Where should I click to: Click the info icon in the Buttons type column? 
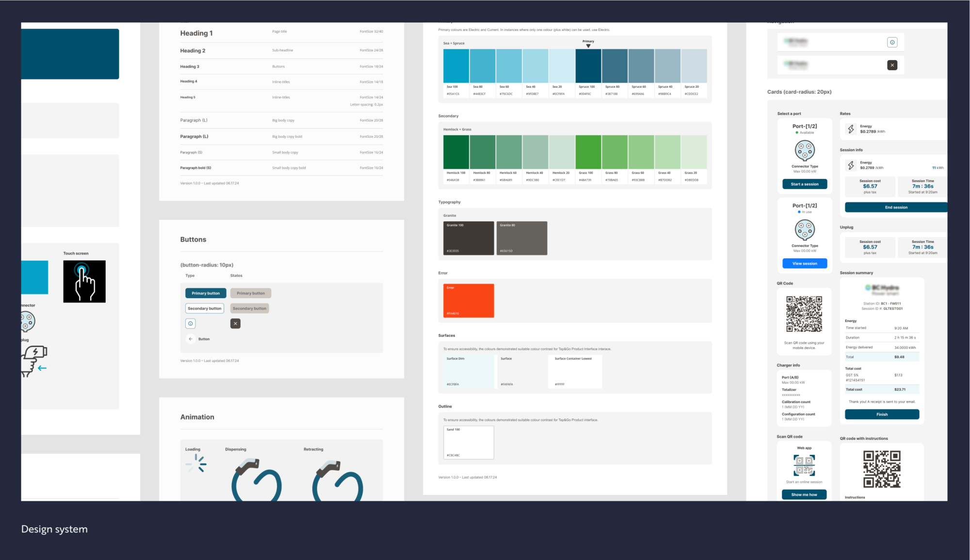tap(190, 323)
